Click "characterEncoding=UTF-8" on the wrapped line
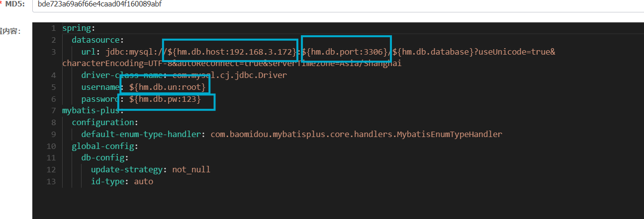Screen dimensions: 644x219 tap(117, 64)
